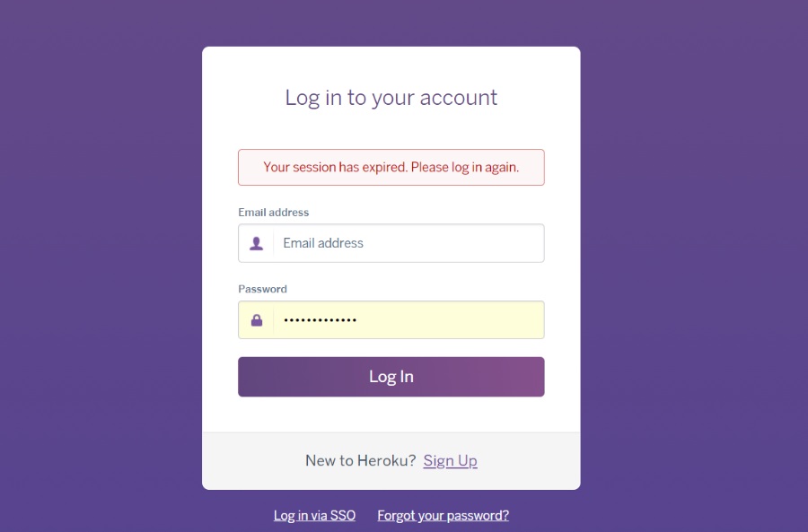Image resolution: width=808 pixels, height=532 pixels.
Task: Choose Log in via SSO
Action: [314, 515]
